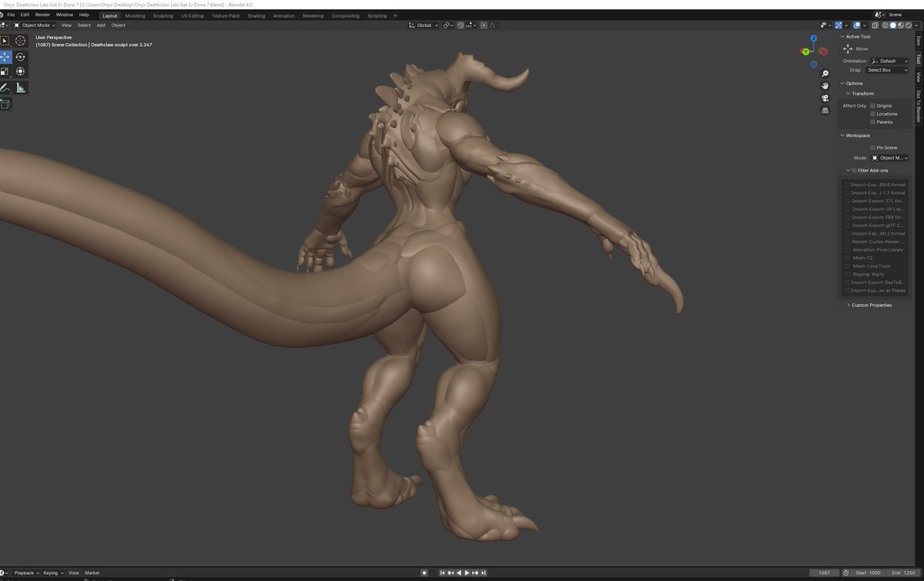Image resolution: width=924 pixels, height=581 pixels.
Task: Enable Rigging: Rigify add-on checkbox
Action: coord(847,274)
